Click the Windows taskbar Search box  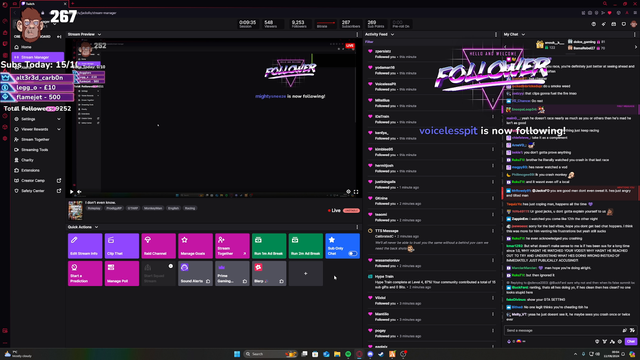pos(271,354)
